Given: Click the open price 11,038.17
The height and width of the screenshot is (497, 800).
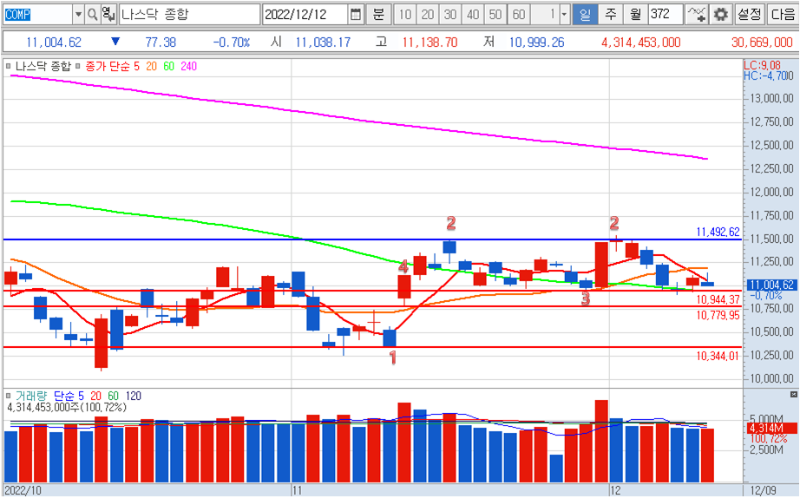Looking at the screenshot, I should click(323, 42).
